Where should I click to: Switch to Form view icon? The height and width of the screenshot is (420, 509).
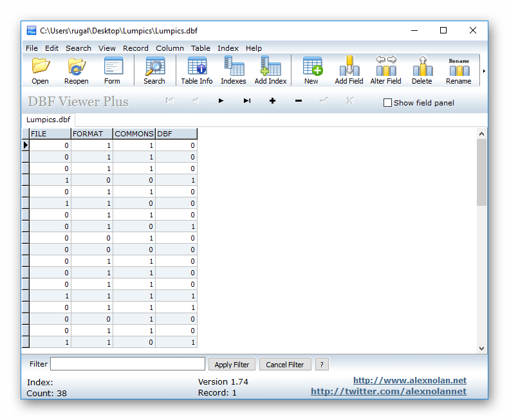[x=113, y=71]
